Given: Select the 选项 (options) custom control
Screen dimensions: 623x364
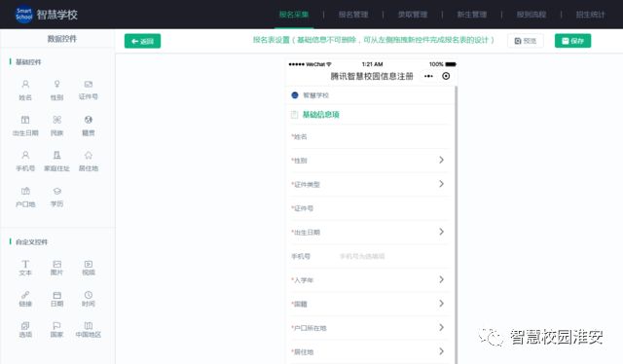Looking at the screenshot, I should coord(25,329).
